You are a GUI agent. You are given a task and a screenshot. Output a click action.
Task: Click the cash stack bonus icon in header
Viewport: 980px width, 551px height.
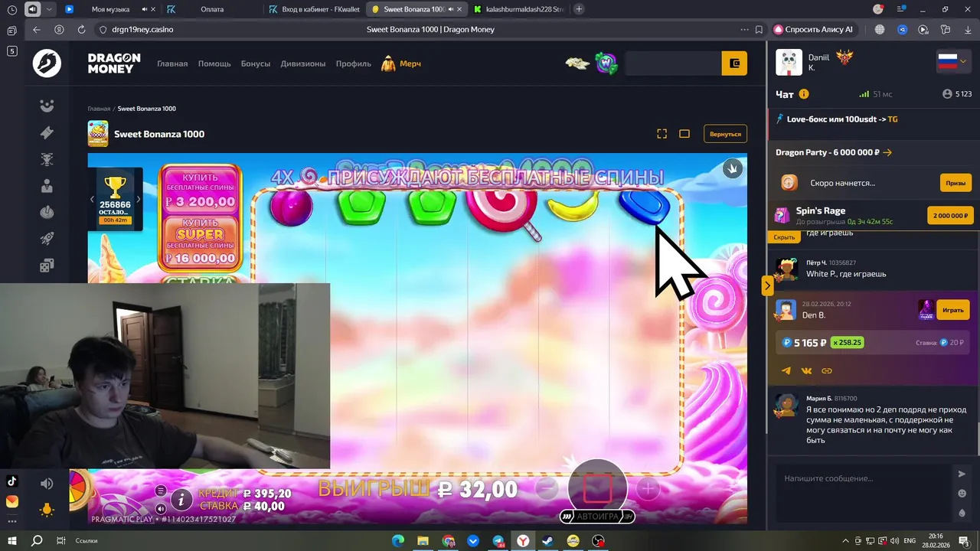point(578,63)
